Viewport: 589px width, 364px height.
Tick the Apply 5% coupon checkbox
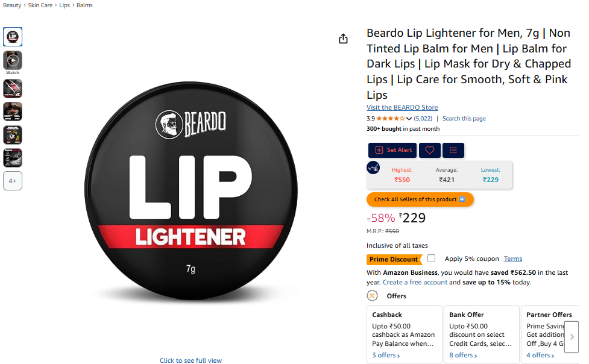[431, 258]
